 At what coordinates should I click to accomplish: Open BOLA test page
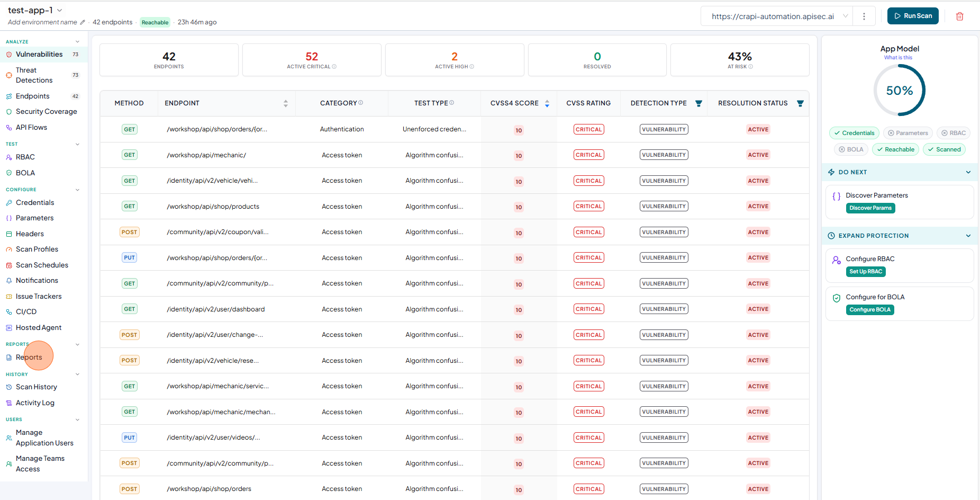click(43, 173)
